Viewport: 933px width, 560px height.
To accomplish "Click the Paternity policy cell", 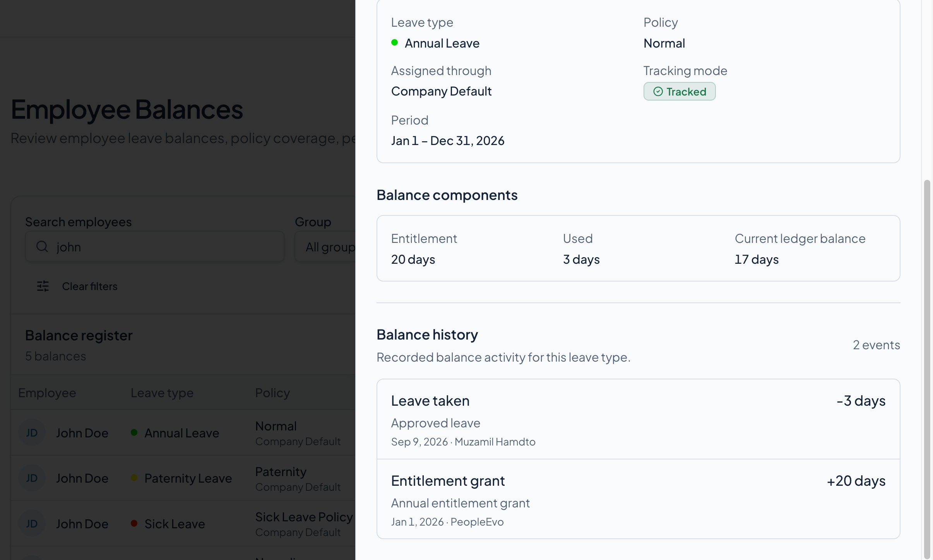I will coord(281,471).
